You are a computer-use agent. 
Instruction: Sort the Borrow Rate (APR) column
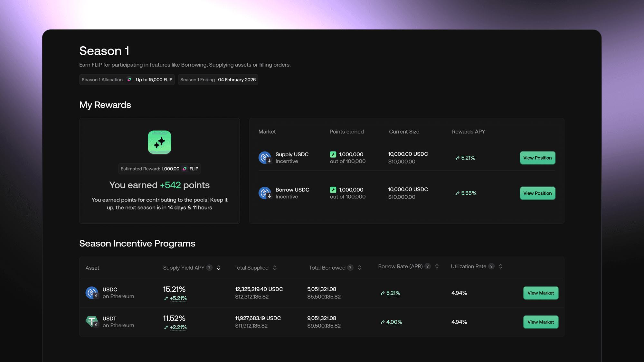tap(437, 266)
